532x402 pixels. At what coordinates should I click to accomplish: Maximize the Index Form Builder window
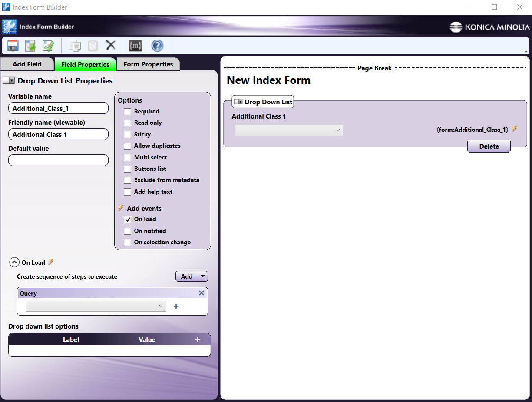pyautogui.click(x=494, y=7)
